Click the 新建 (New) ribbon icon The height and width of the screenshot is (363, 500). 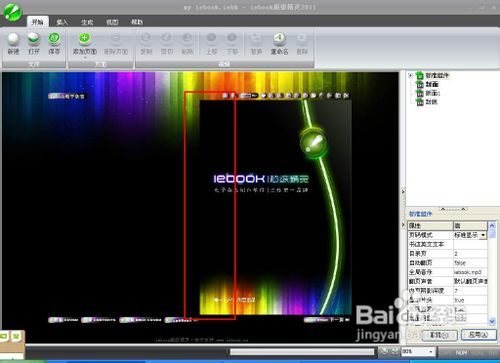click(13, 44)
